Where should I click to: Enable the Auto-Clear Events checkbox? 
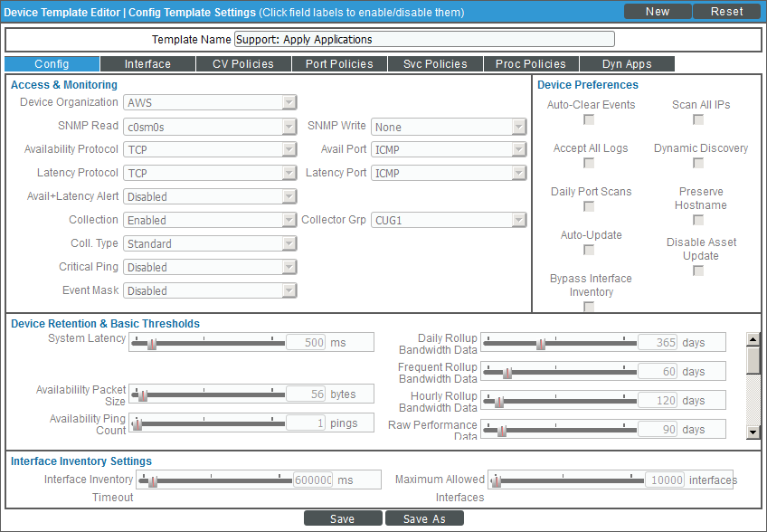(x=589, y=119)
